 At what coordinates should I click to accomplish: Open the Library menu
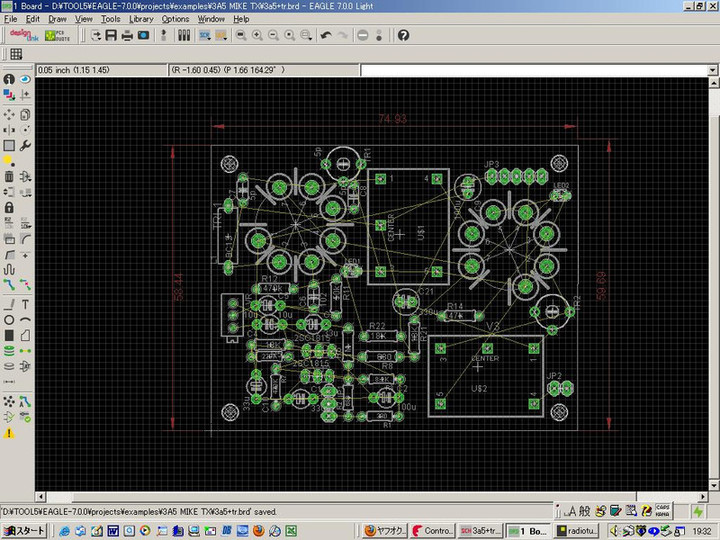(x=141, y=19)
